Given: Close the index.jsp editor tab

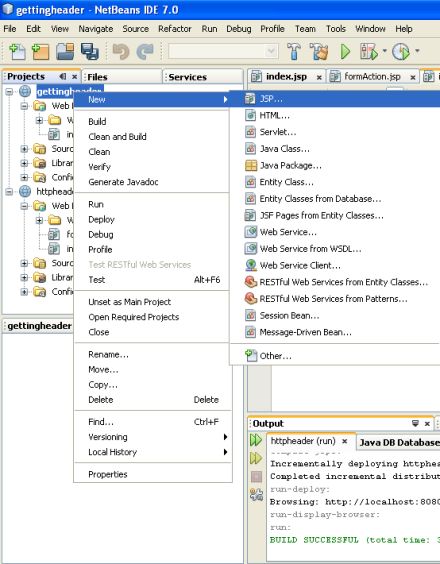Looking at the screenshot, I should (319, 77).
